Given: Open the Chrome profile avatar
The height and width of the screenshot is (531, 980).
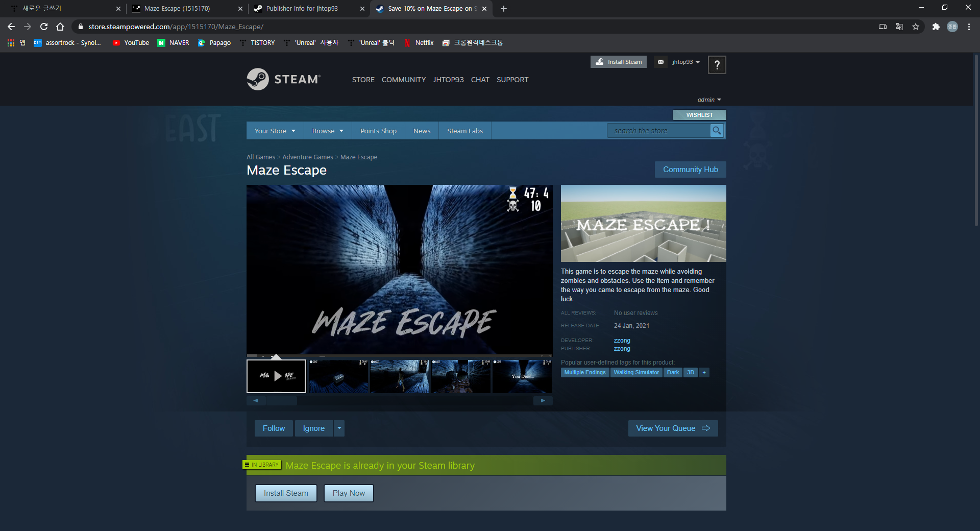Looking at the screenshot, I should coord(952,27).
